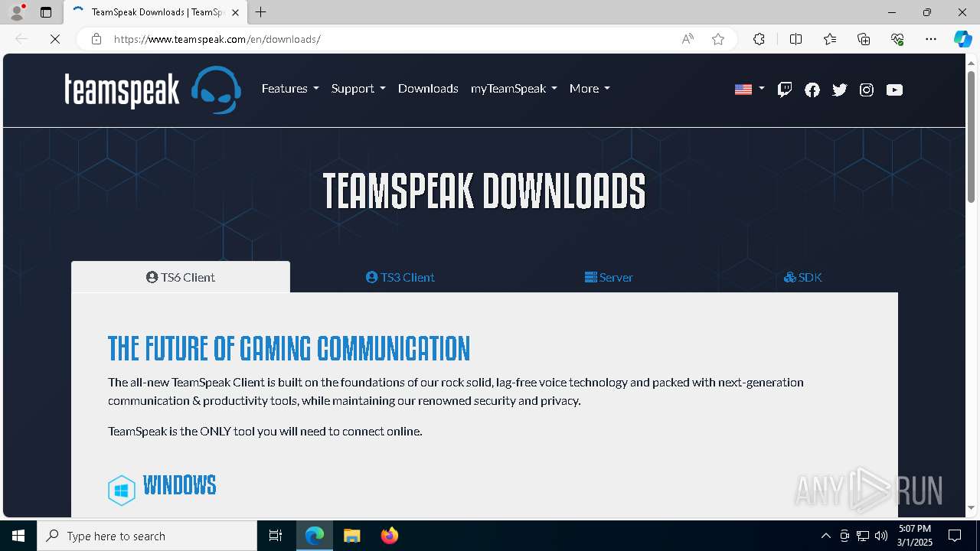Viewport: 980px width, 551px height.
Task: Click the WINDOWS section heading
Action: click(x=179, y=485)
